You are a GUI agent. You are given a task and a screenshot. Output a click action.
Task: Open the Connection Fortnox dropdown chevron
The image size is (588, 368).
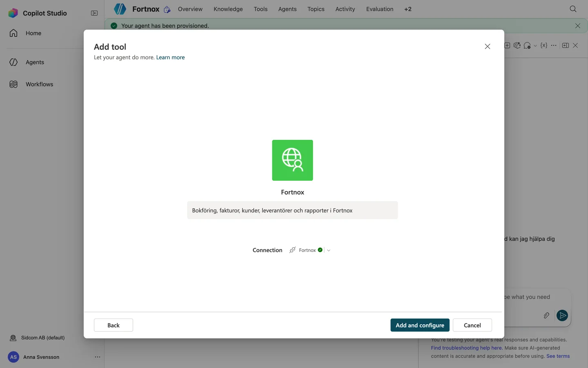click(329, 250)
